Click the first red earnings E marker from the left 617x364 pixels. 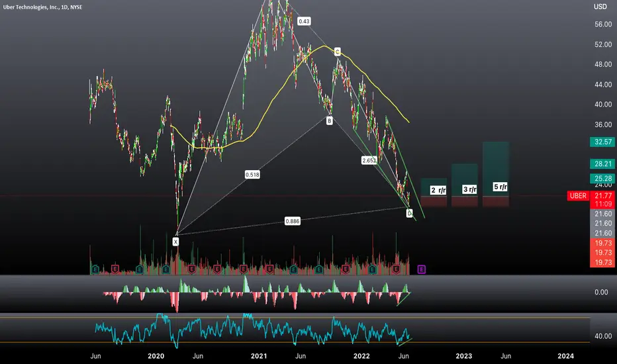(115, 269)
